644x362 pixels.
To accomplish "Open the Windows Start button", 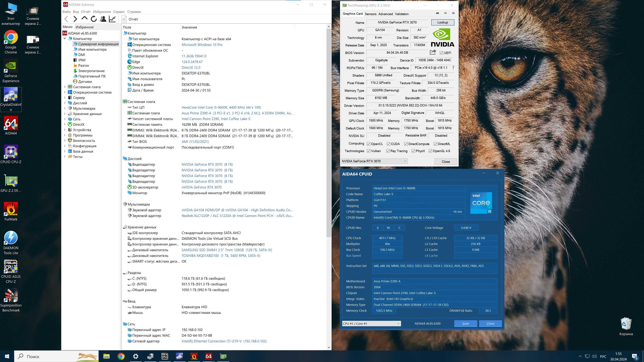I will coord(7,356).
